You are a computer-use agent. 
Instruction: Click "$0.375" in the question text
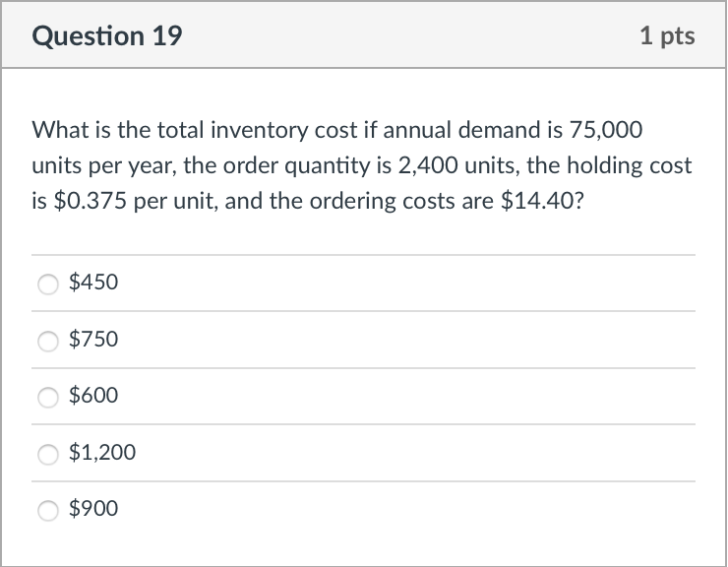click(81, 202)
